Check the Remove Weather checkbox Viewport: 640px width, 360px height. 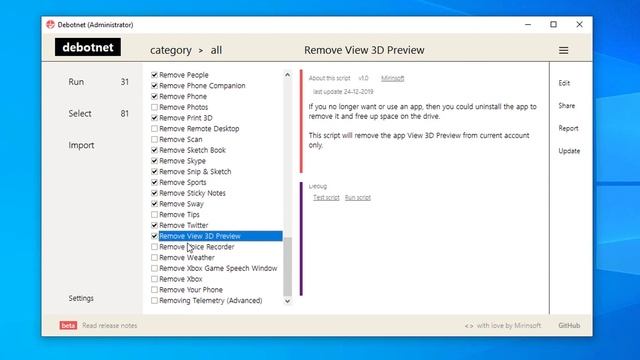pyautogui.click(x=154, y=258)
